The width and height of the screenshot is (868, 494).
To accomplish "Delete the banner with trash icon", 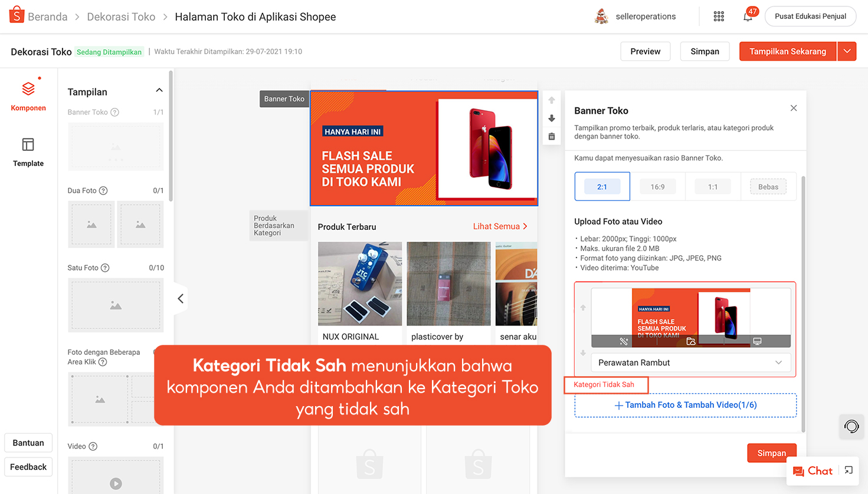I will point(552,137).
